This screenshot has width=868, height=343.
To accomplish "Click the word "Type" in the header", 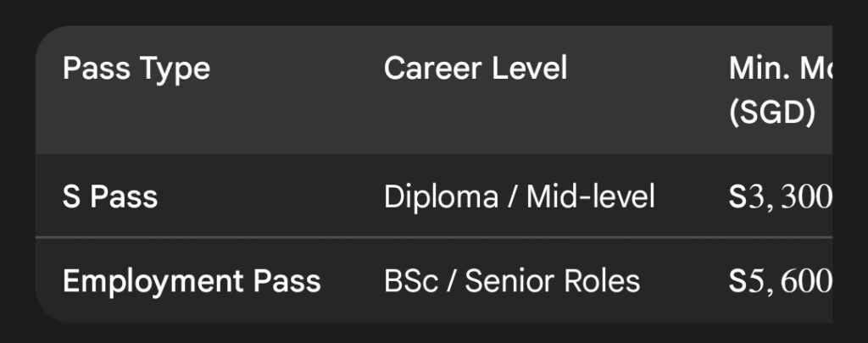I will [176, 69].
